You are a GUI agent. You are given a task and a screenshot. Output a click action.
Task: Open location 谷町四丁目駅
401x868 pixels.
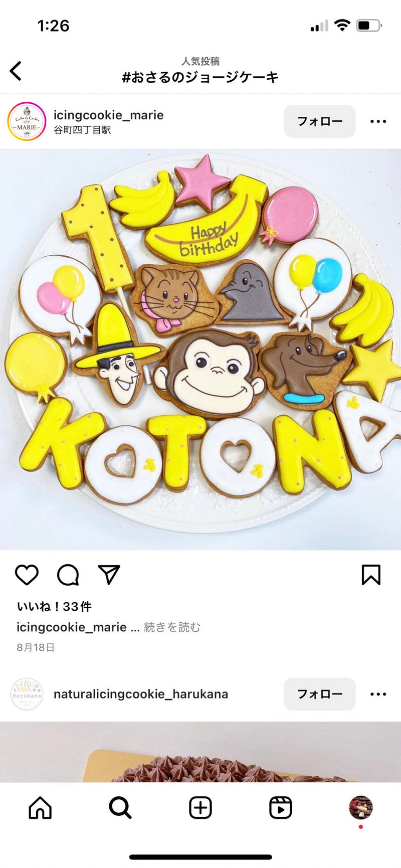[82, 130]
